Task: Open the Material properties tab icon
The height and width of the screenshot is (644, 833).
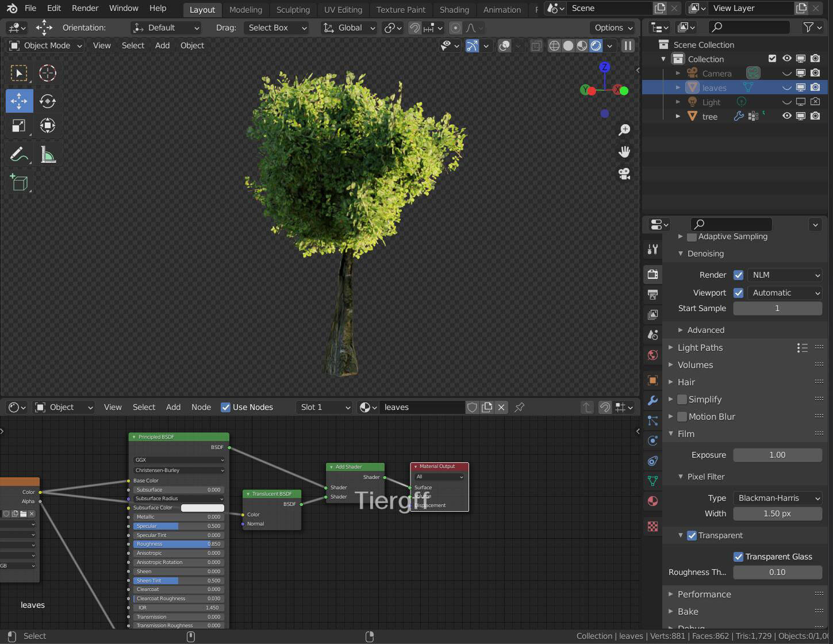Action: (x=652, y=501)
